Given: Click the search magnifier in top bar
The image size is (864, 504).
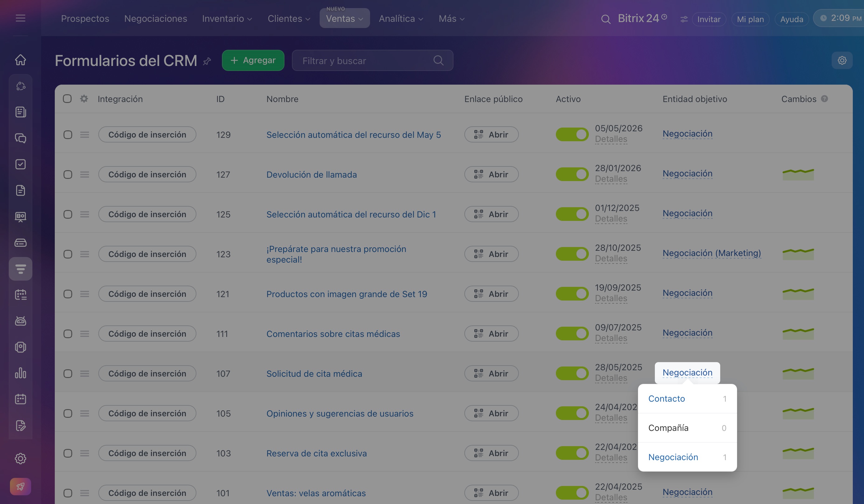Looking at the screenshot, I should [606, 19].
